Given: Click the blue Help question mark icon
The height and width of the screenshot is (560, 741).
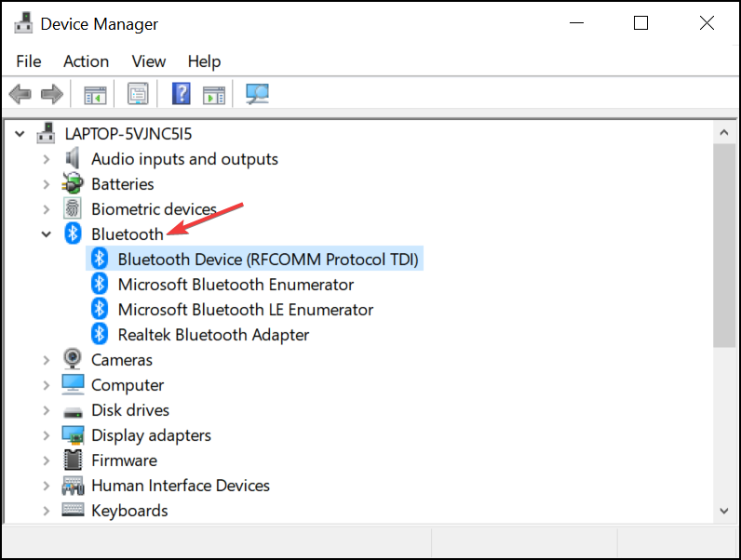Looking at the screenshot, I should click(182, 94).
